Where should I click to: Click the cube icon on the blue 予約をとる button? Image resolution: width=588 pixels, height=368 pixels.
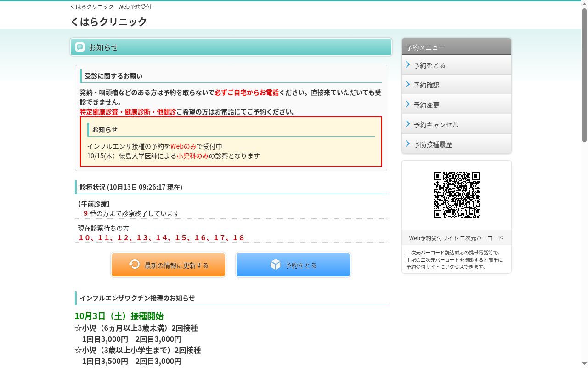coord(275,264)
